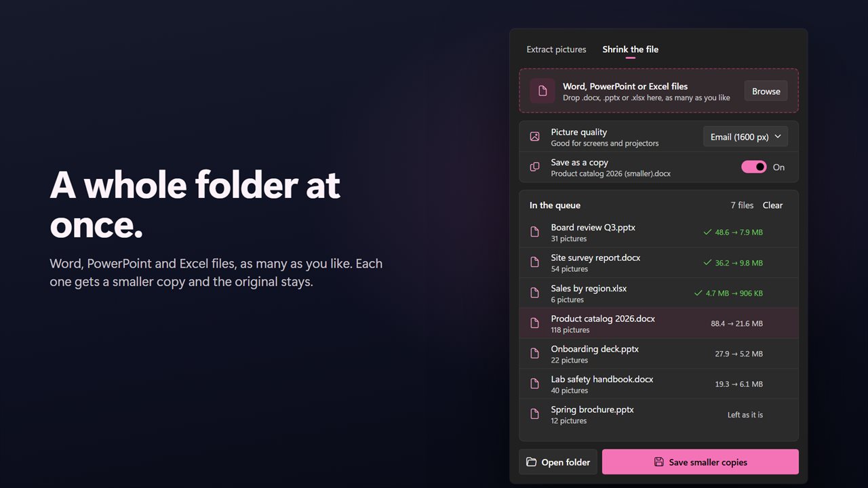Viewport: 868px width, 488px height.
Task: Click Save smaller copies
Action: [x=701, y=462]
